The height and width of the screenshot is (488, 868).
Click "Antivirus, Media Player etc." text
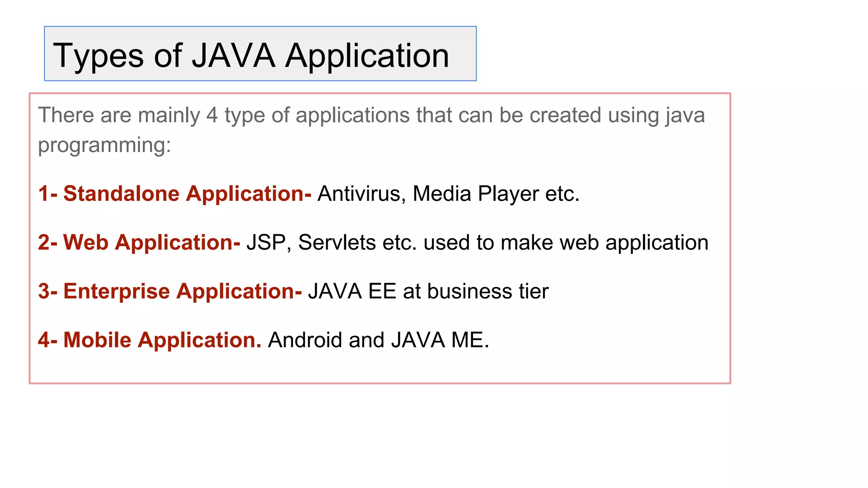tap(448, 194)
